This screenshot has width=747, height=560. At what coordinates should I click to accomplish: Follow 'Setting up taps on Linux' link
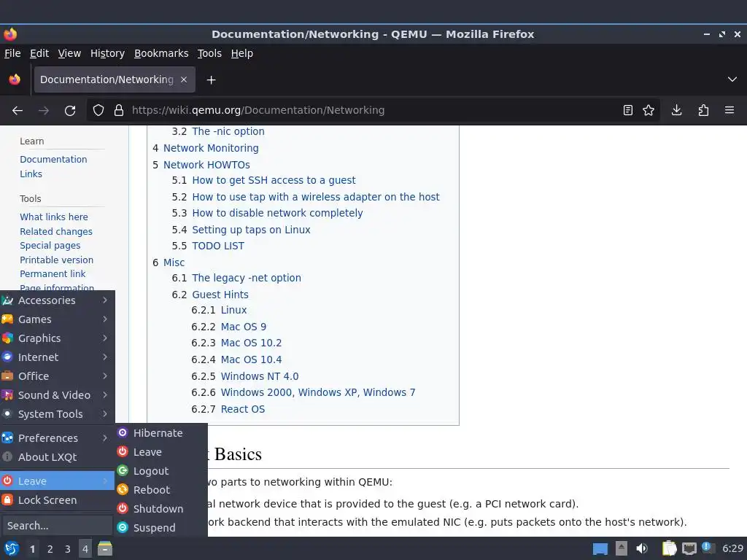pyautogui.click(x=251, y=230)
